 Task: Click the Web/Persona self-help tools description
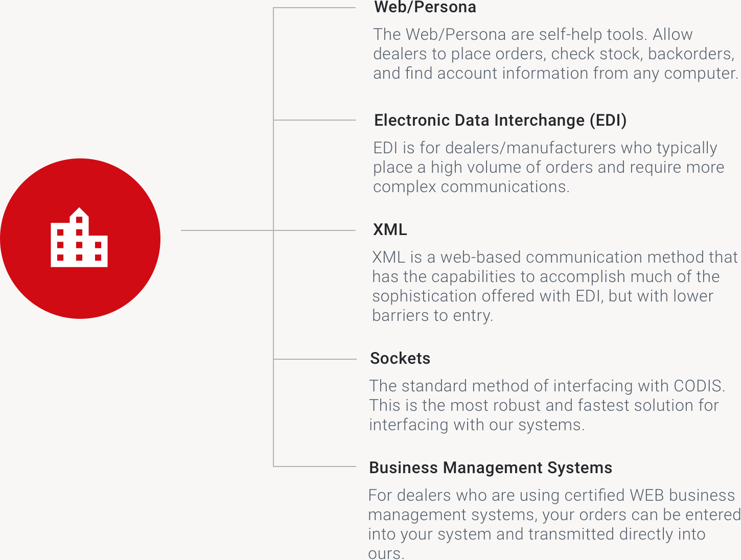click(x=555, y=54)
